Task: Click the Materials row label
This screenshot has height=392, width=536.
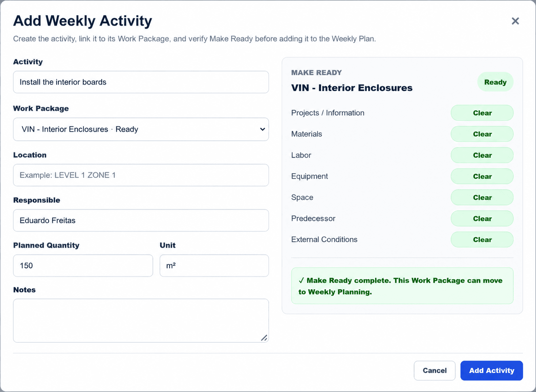Action: coord(306,134)
